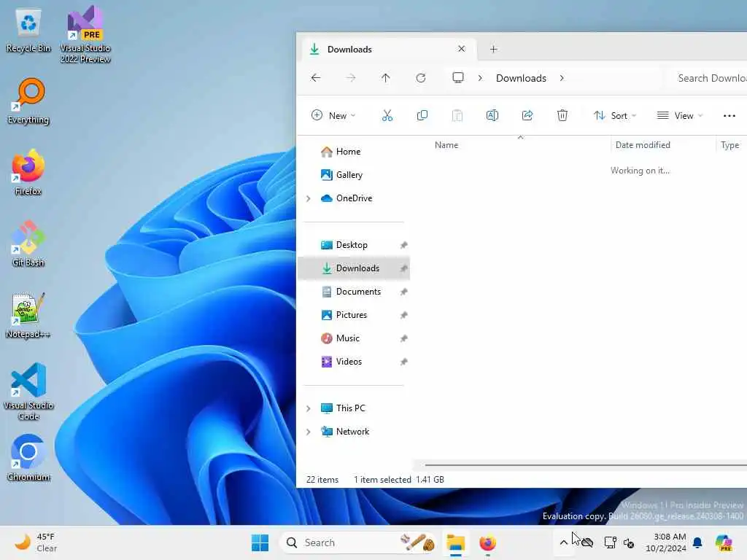This screenshot has width=747, height=560.
Task: Open Recycle Bin desktop icon
Action: pyautogui.click(x=28, y=31)
